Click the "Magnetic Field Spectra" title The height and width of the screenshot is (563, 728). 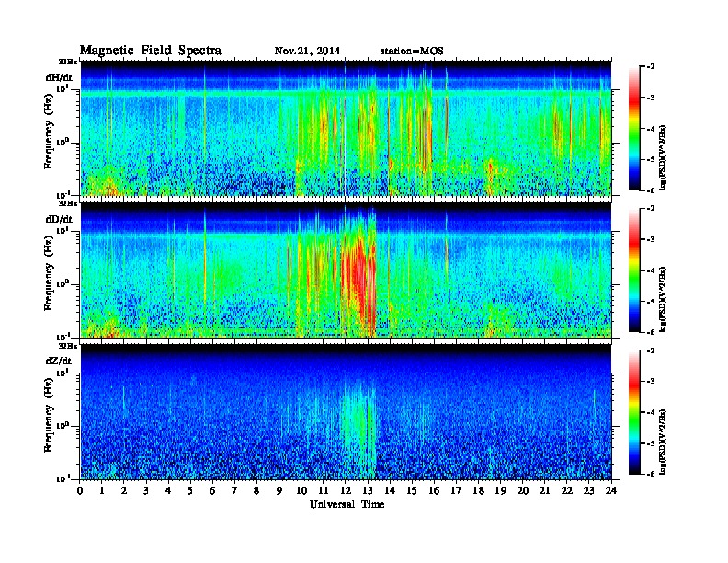151,51
